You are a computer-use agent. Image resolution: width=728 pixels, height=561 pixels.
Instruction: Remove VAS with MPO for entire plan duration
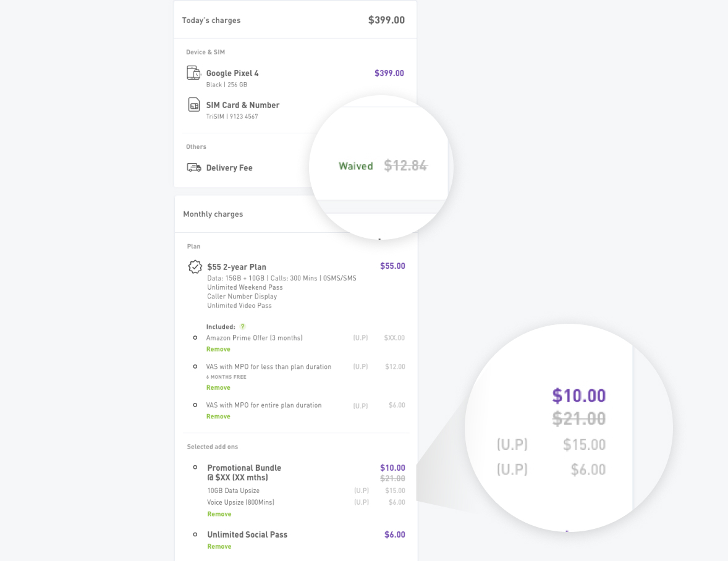[218, 416]
